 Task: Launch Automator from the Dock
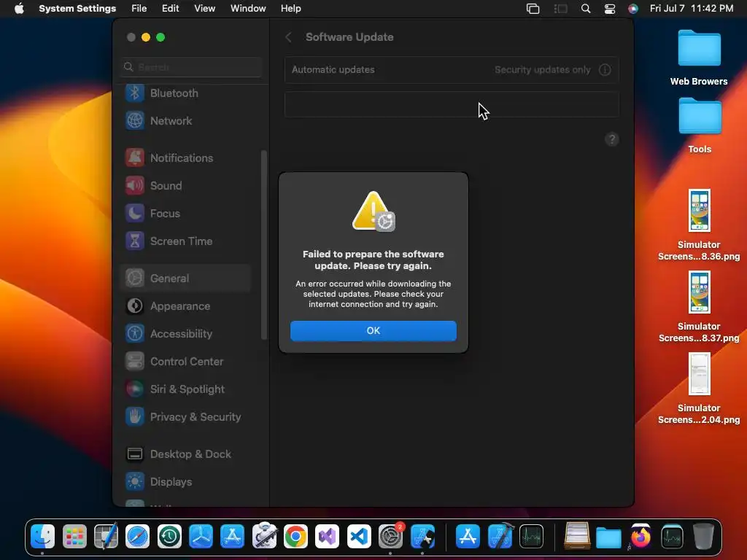coord(264,537)
